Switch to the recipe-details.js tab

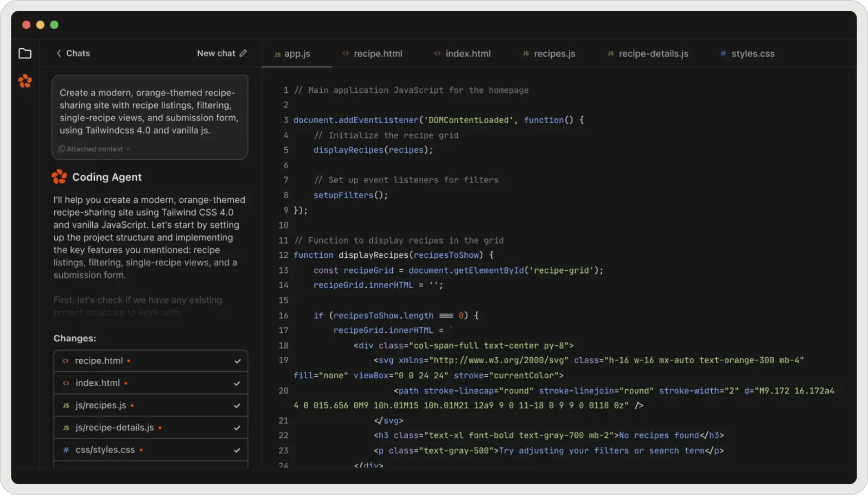(654, 54)
